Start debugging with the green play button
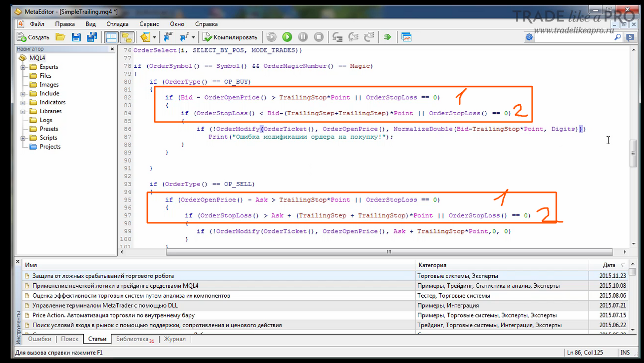The height and width of the screenshot is (363, 644). pyautogui.click(x=287, y=37)
